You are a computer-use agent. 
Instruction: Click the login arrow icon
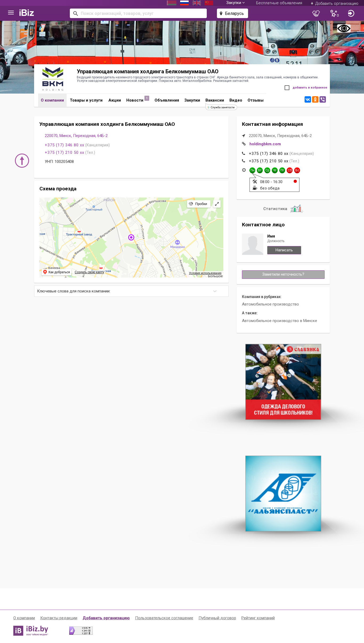tap(351, 13)
